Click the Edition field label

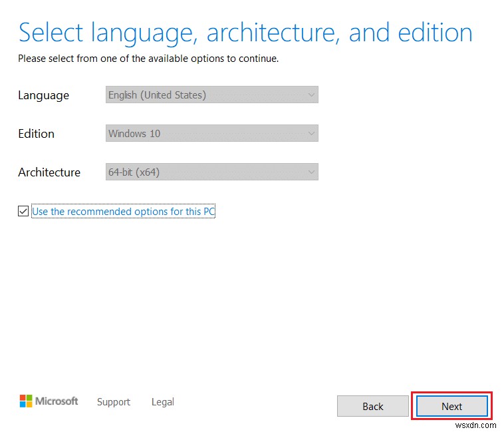click(x=36, y=134)
